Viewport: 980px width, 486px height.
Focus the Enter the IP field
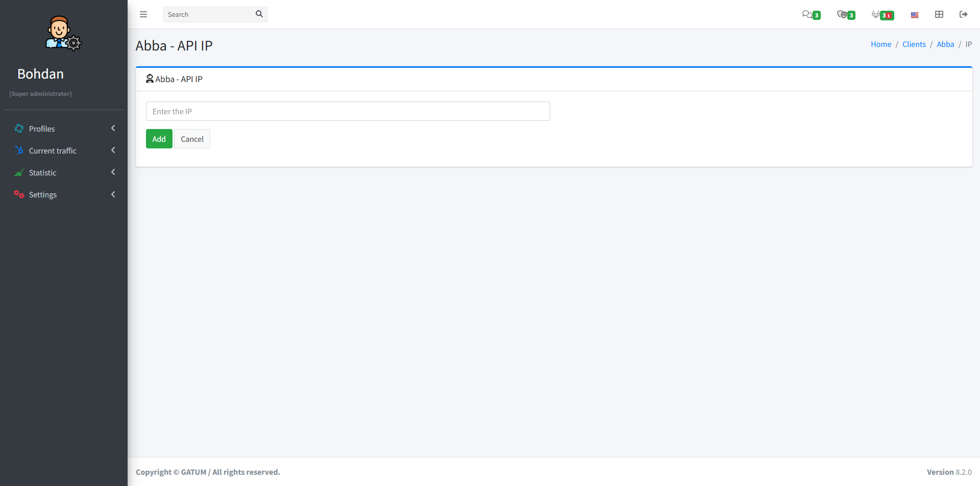click(x=348, y=111)
